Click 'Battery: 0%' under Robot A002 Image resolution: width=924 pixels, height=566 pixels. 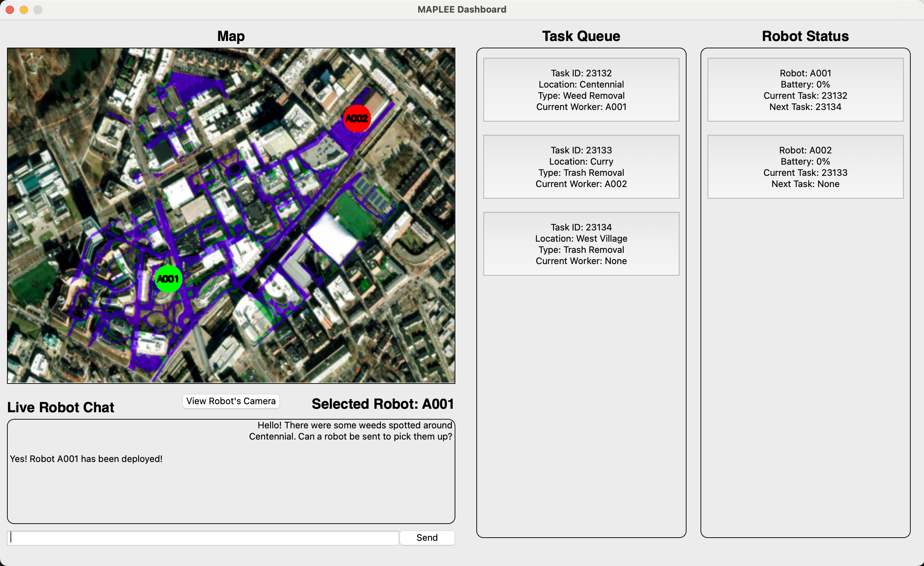806,161
